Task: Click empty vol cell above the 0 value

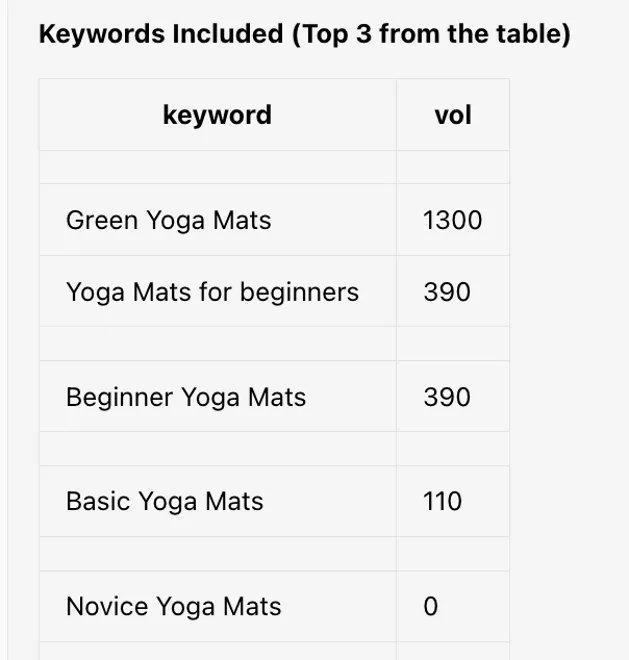Action: [x=452, y=553]
